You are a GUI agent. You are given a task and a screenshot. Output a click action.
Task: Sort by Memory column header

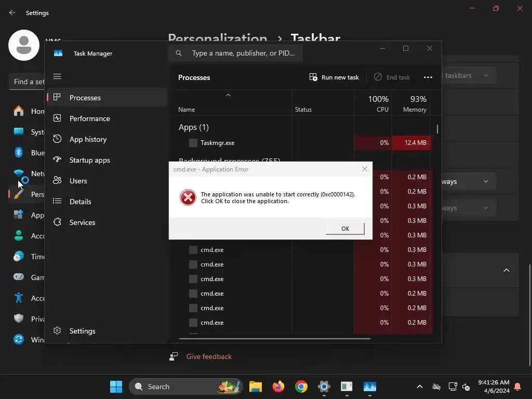[x=411, y=104]
